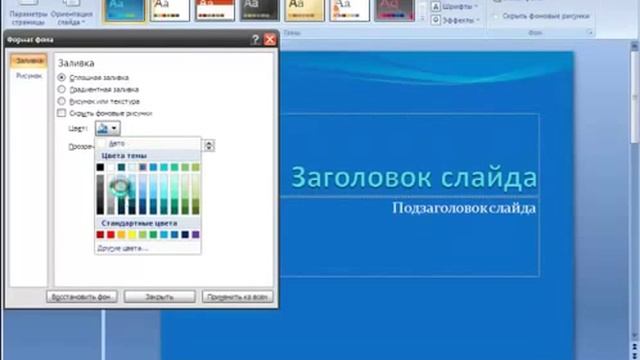The width and height of the screenshot is (640, 360).
Task: Apply the beige gold theme thumbnail
Action: (x=304, y=10)
